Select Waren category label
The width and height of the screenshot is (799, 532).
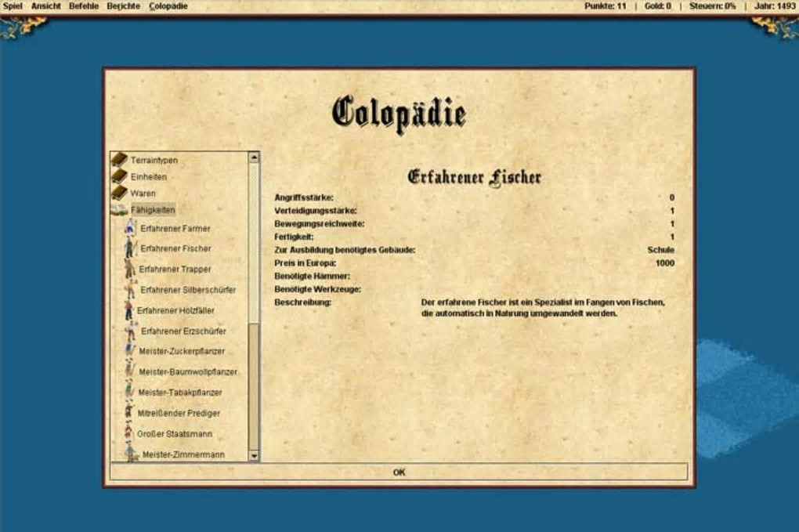pos(143,193)
